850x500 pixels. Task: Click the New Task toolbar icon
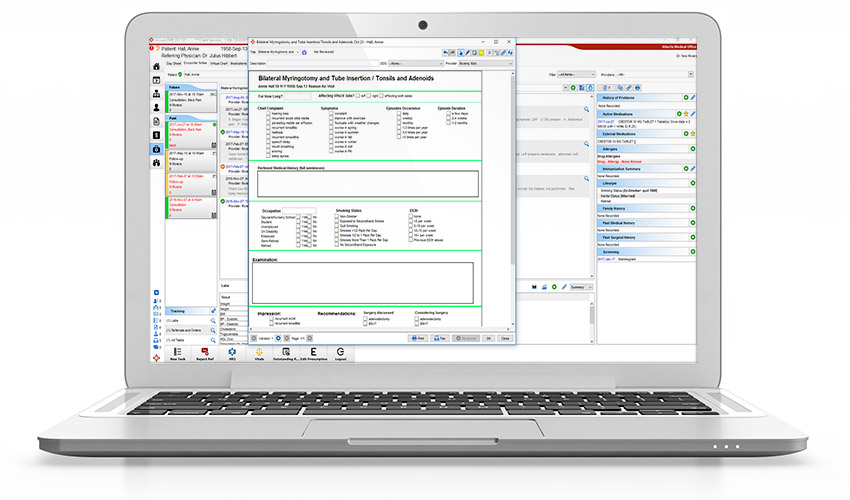pyautogui.click(x=177, y=354)
